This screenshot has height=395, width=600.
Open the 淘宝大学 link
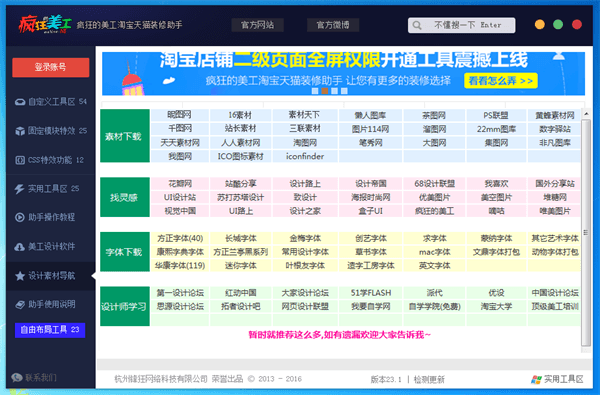point(496,307)
